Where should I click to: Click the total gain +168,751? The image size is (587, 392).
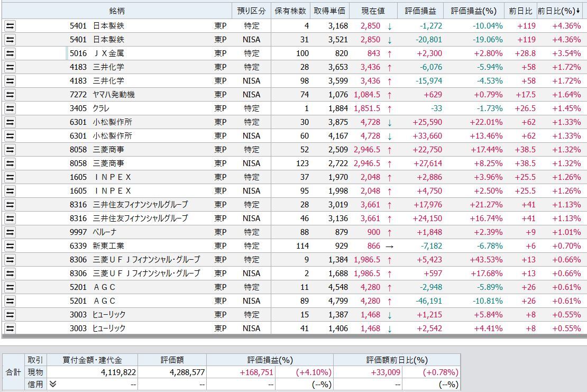click(256, 372)
